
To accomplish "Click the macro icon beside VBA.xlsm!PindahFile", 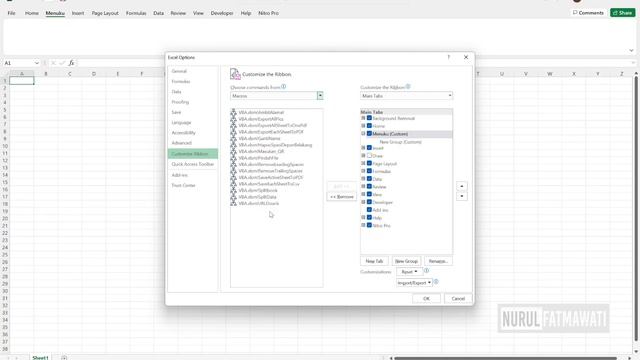I will pos(233,158).
